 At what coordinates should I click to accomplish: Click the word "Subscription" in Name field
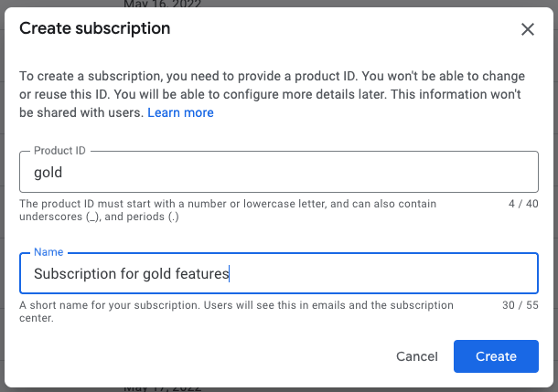pos(75,274)
